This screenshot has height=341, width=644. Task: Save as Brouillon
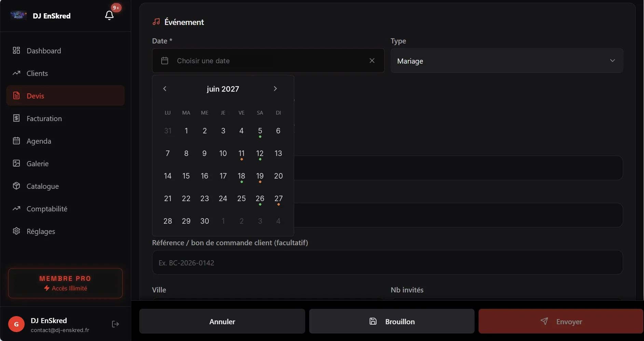coord(392,321)
